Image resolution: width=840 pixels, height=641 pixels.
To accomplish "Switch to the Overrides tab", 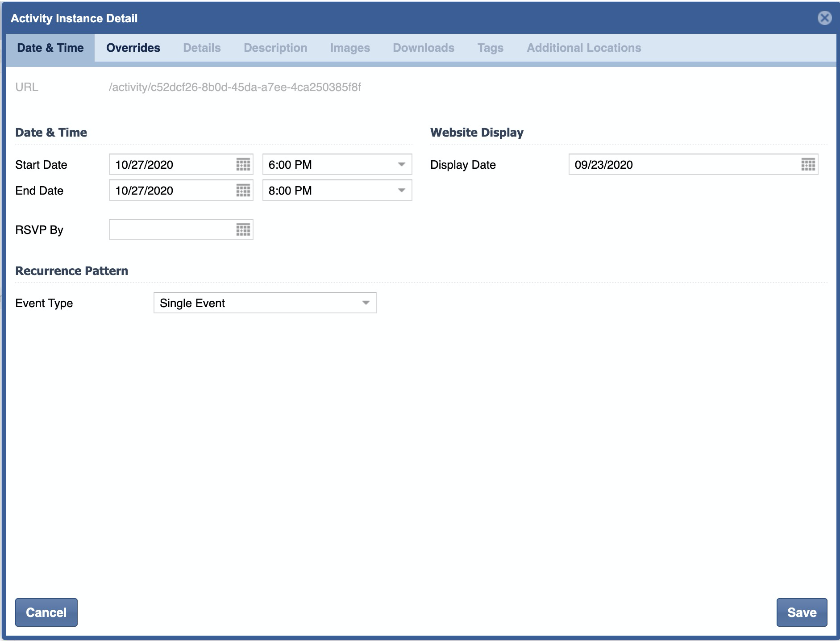I will [x=133, y=48].
